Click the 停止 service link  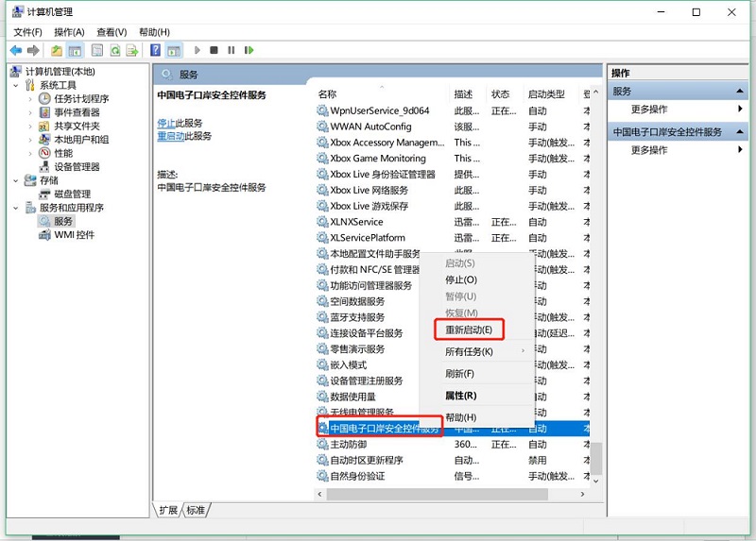point(165,123)
